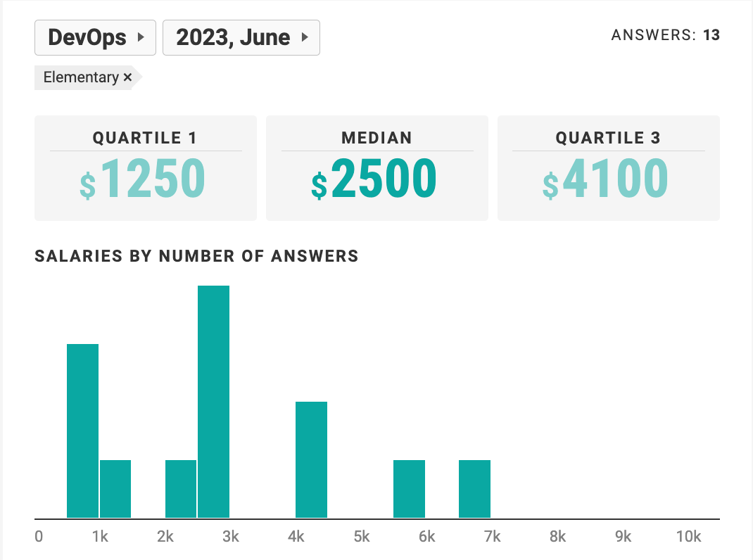
Task: Open the DevOps category dropdown
Action: 95,37
